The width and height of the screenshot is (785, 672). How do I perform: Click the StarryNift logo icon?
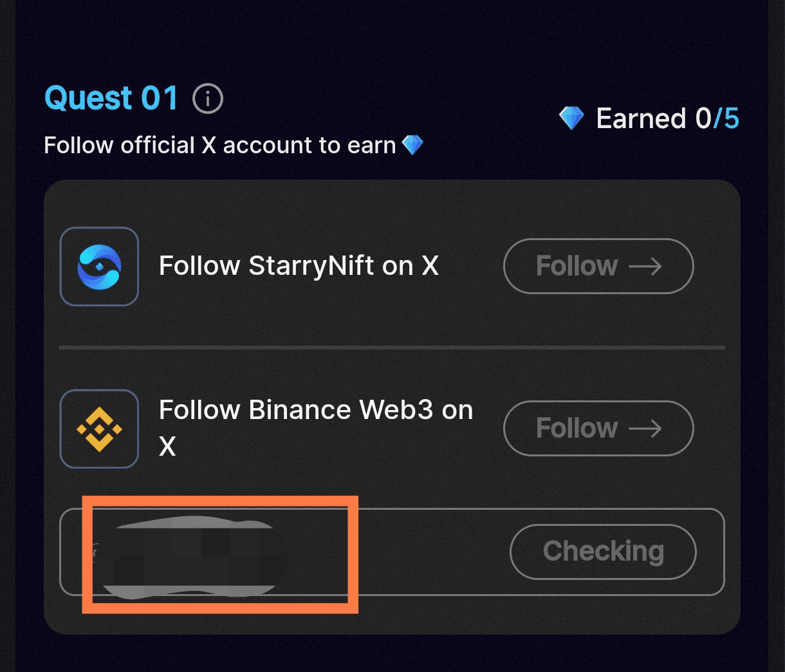pos(99,266)
